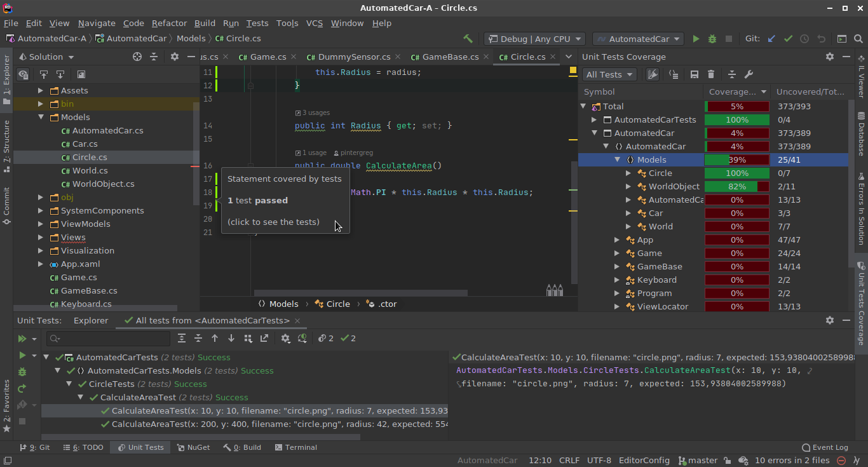Viewport: 868px width, 467px height.
Task: Start debugging with the green bug icon
Action: point(712,39)
